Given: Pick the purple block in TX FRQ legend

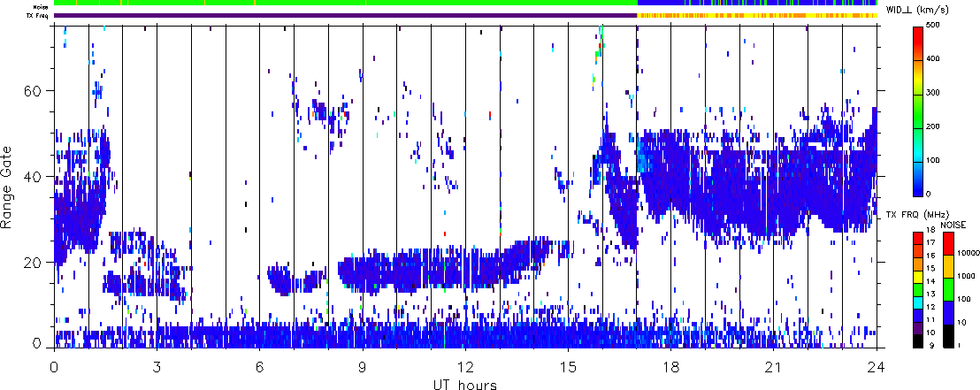Looking at the screenshot, I should click(918, 328).
